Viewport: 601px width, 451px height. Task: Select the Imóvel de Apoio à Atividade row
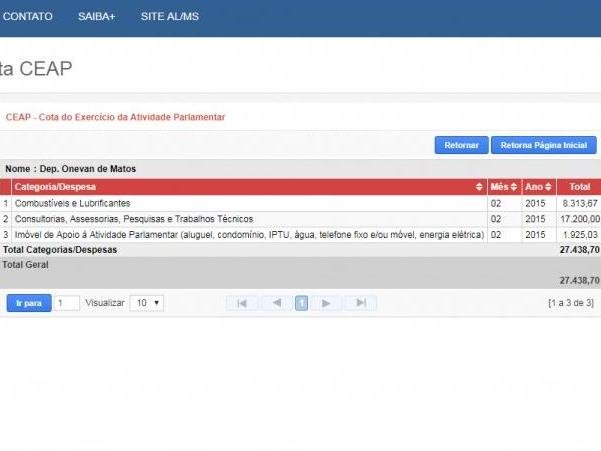(300, 235)
